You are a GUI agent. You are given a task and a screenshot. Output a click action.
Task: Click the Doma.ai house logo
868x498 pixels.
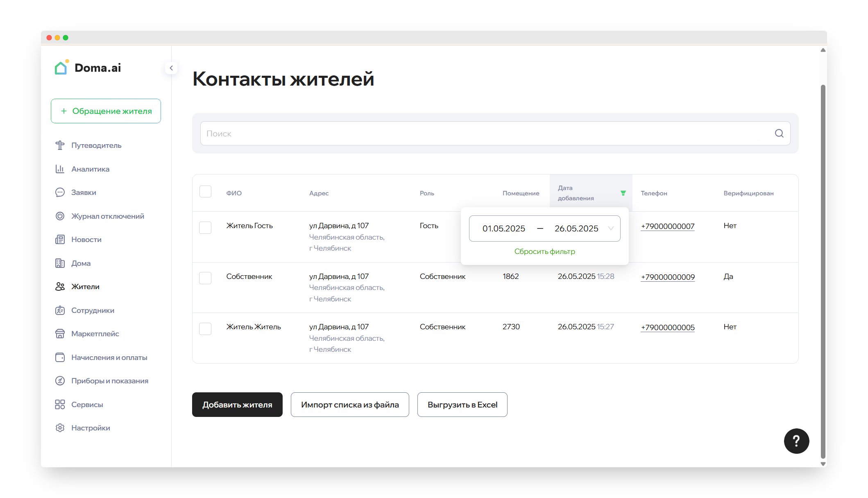click(61, 68)
